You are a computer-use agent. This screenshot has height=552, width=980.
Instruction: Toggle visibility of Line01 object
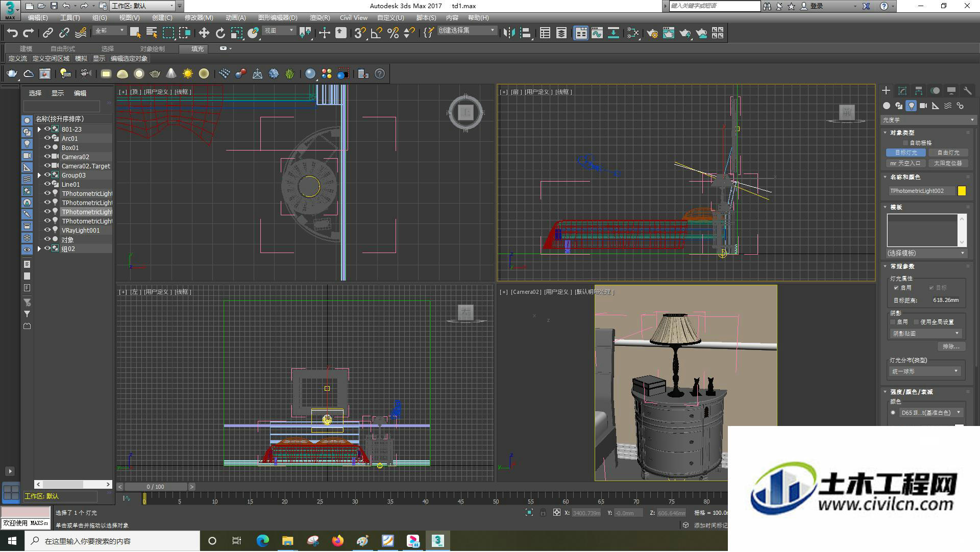pyautogui.click(x=47, y=184)
